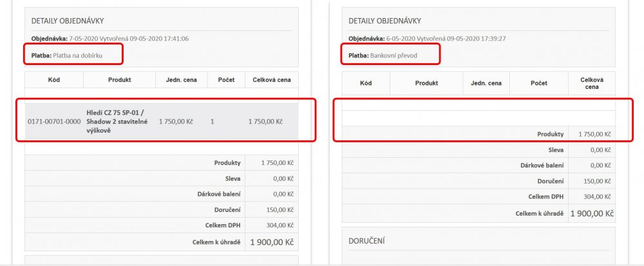
Task: Click the Počet column header in order 6-05-2020
Action: tap(538, 83)
